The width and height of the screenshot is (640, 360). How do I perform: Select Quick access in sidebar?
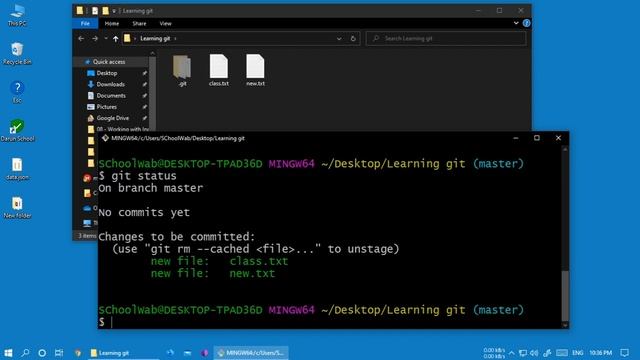click(x=109, y=62)
